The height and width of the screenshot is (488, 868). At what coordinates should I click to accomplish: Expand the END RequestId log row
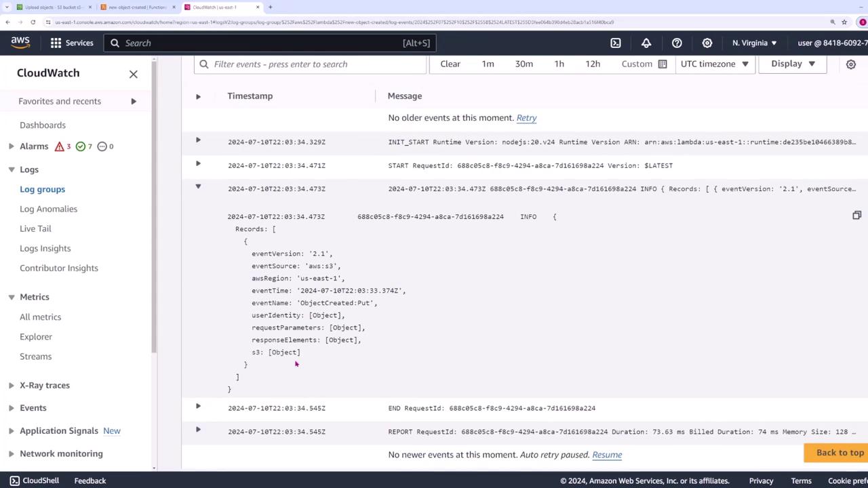point(198,406)
